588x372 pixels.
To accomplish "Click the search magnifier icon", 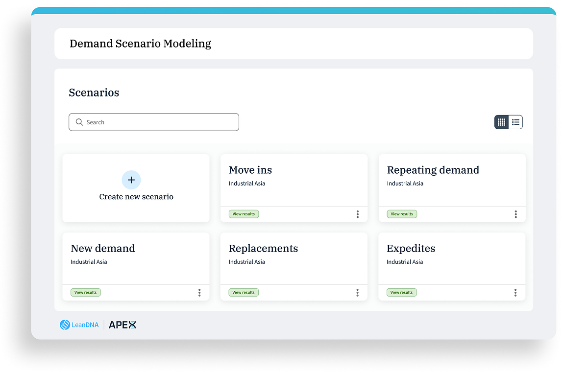I will click(79, 122).
